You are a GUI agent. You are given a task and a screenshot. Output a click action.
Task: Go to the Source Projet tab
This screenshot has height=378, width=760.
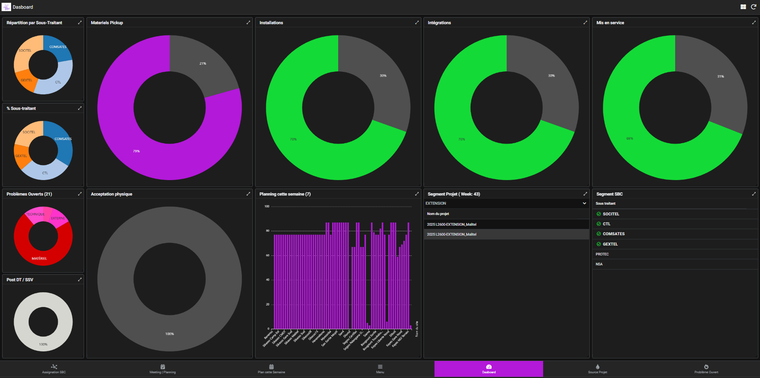(x=597, y=369)
